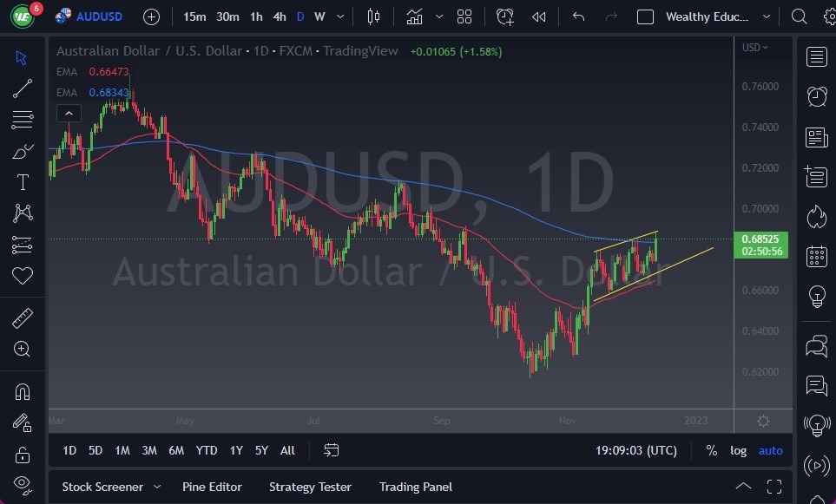Select the 1Y date range button
836x504 pixels.
(x=235, y=450)
